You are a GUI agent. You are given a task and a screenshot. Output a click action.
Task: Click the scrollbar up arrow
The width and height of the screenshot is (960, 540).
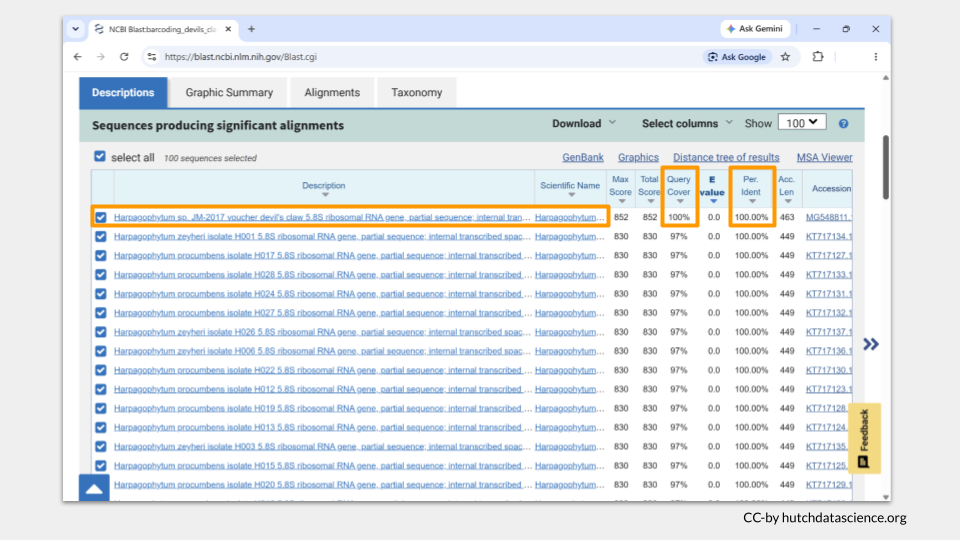pos(885,78)
